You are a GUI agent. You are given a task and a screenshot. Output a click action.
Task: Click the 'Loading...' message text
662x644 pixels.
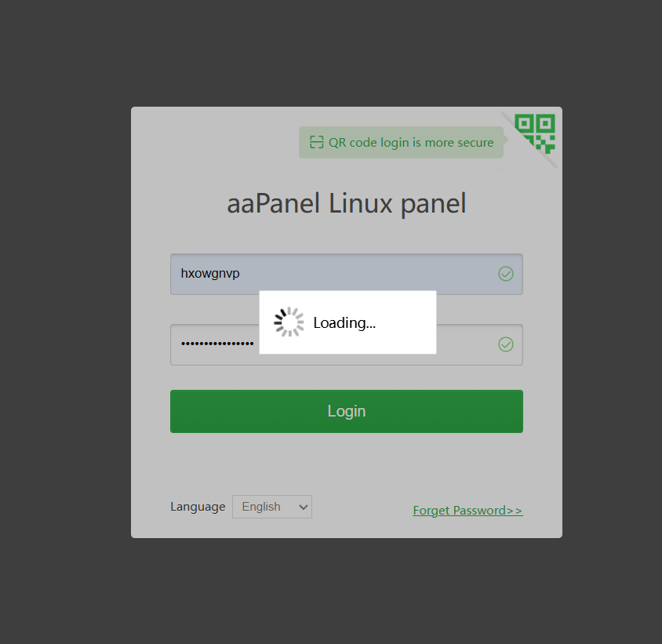(344, 322)
